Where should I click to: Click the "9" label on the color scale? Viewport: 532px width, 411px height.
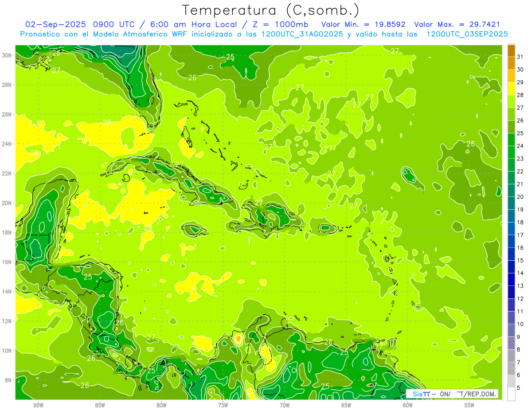point(519,337)
